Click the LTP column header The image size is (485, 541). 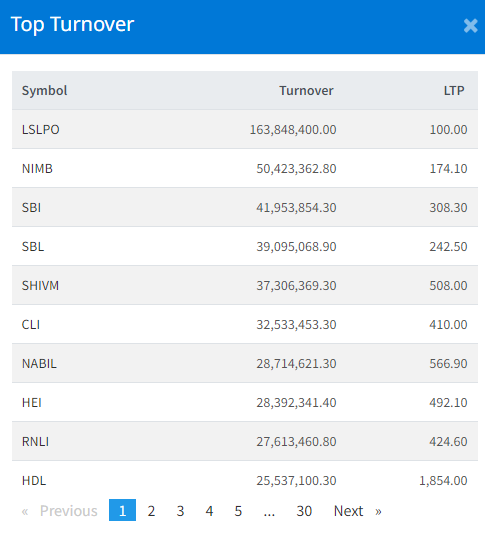454,91
